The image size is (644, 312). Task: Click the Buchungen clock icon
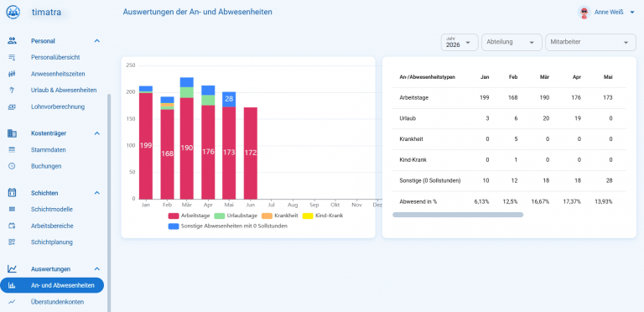click(12, 166)
